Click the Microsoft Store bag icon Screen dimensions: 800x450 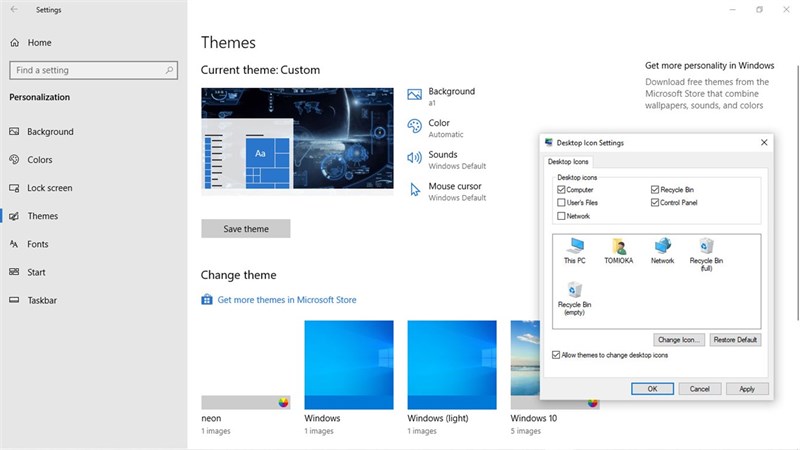pos(207,299)
